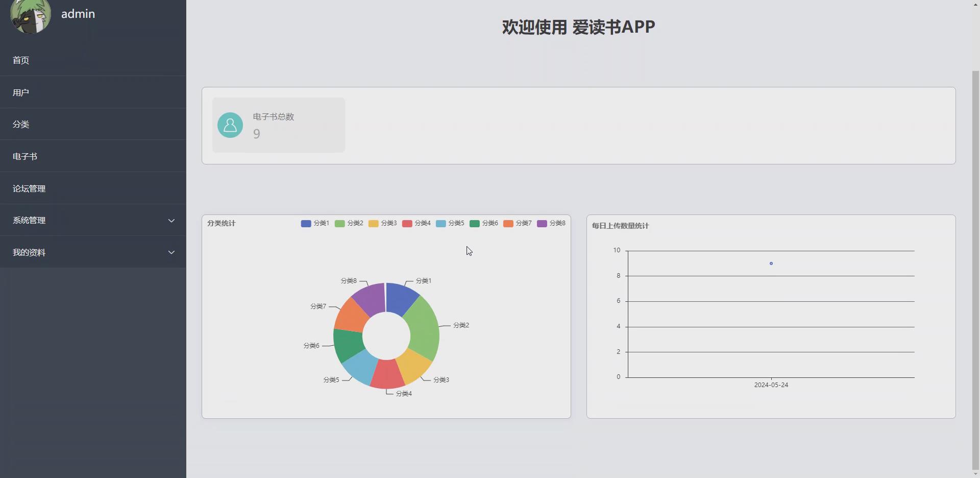Toggle the 分类5 legend to hide its slice
The width and height of the screenshot is (980, 478).
(x=440, y=223)
